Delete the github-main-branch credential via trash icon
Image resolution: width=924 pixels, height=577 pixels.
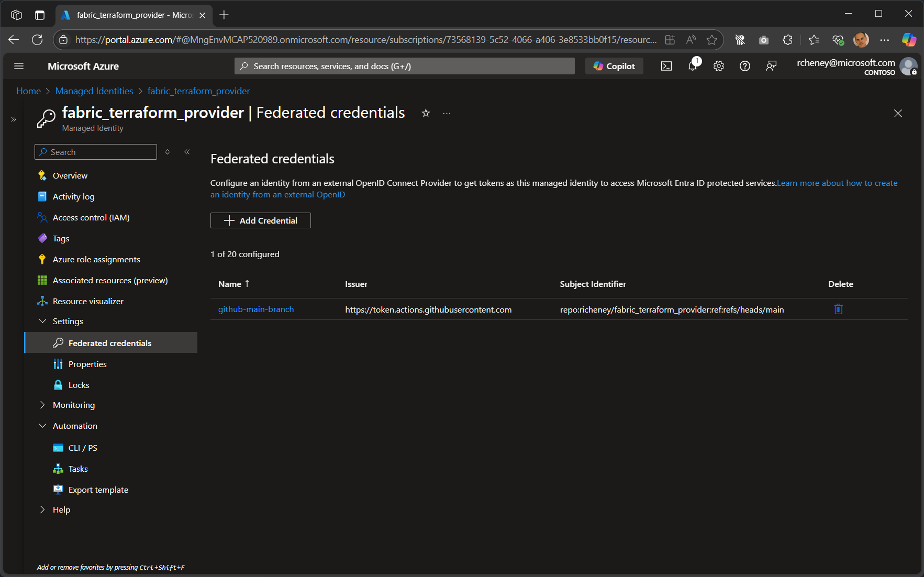(x=838, y=309)
